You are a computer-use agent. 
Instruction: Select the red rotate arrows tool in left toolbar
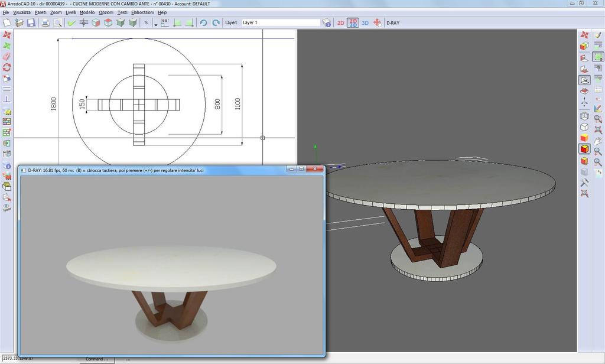pyautogui.click(x=6, y=67)
